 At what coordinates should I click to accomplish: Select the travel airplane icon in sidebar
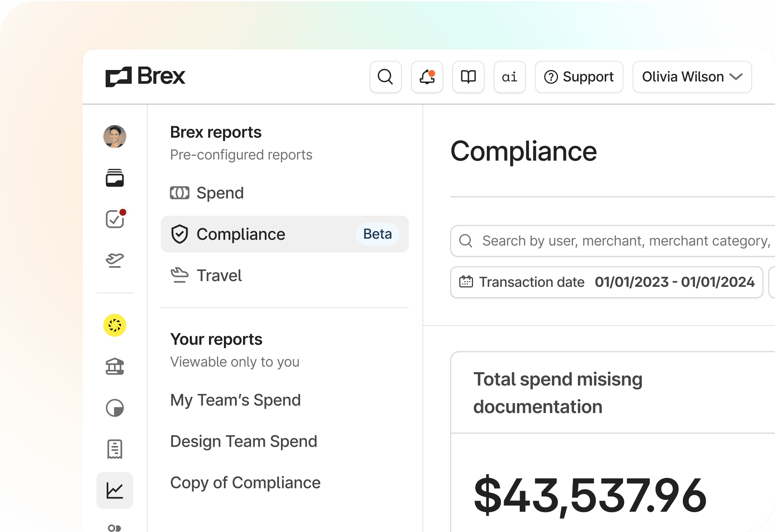tap(114, 260)
